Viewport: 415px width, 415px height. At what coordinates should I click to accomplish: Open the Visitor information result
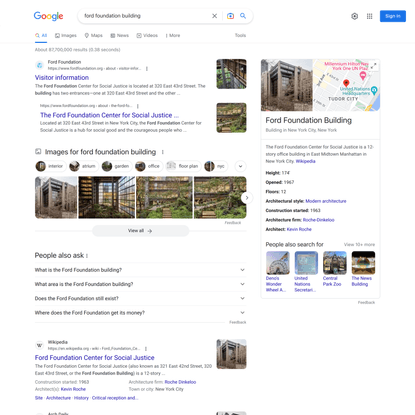pos(62,78)
